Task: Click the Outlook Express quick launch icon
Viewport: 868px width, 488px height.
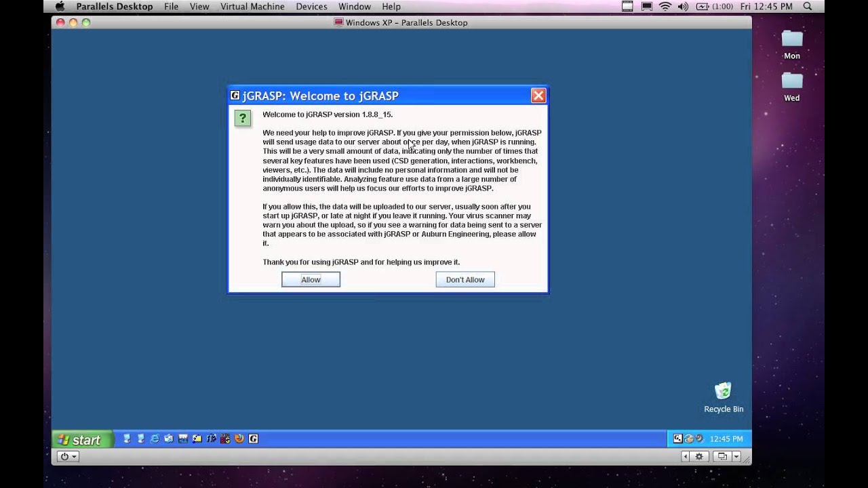Action: tap(169, 439)
